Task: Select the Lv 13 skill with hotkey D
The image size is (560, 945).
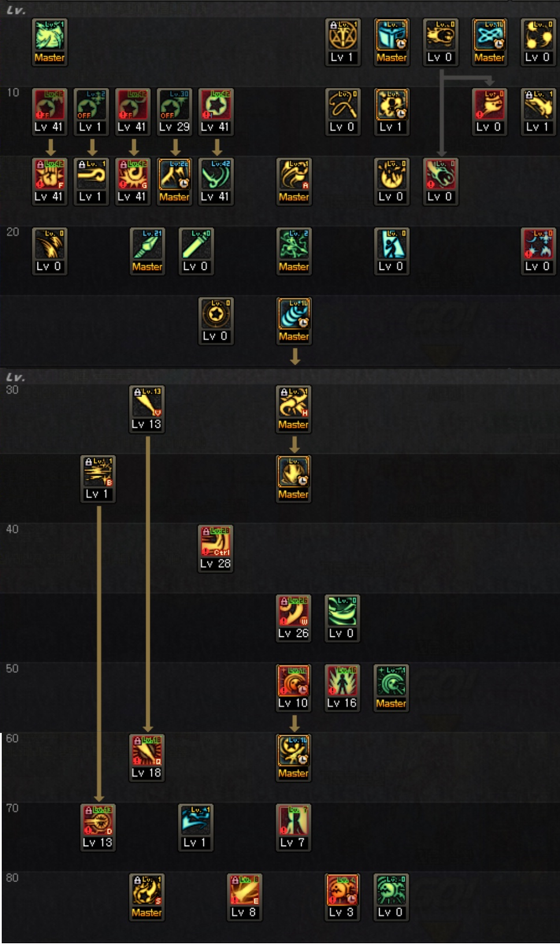Action: pyautogui.click(x=98, y=821)
